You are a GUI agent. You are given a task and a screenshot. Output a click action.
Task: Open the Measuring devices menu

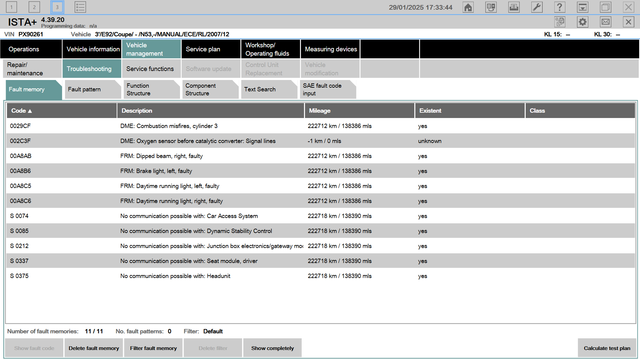pos(330,49)
